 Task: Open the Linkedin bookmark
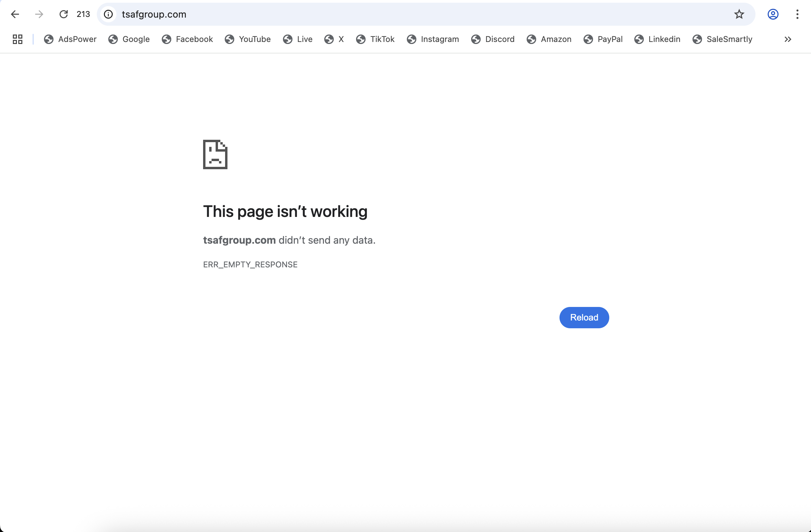pos(657,39)
